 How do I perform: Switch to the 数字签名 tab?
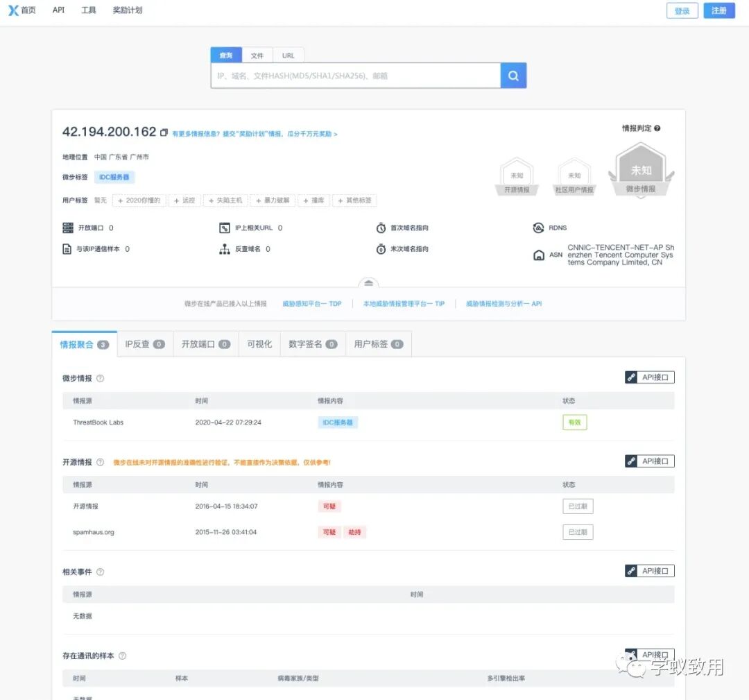(313, 344)
